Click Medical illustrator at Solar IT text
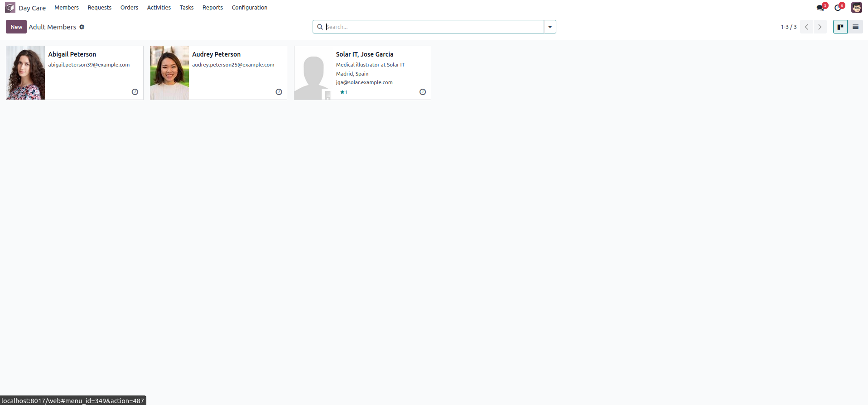Image resolution: width=868 pixels, height=405 pixels. [x=370, y=65]
